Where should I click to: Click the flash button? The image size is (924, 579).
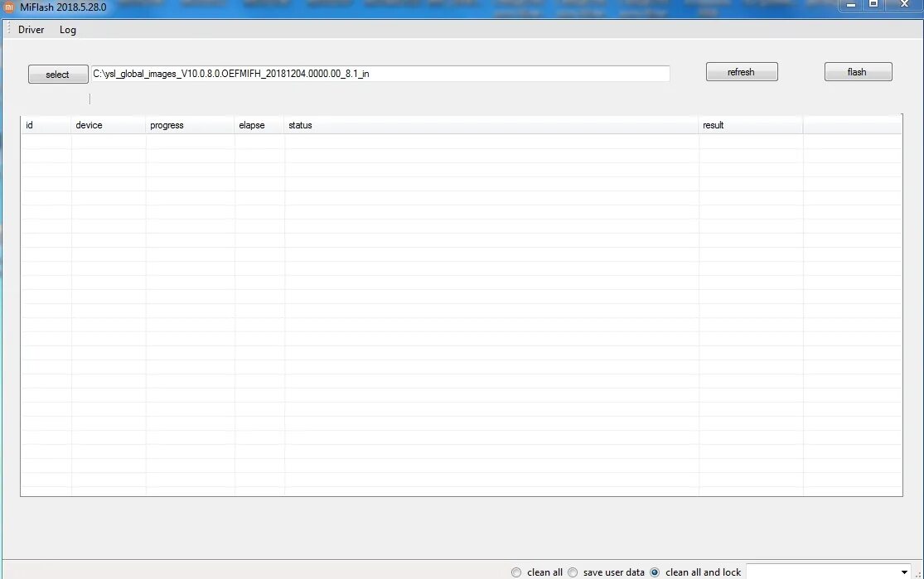tap(858, 72)
